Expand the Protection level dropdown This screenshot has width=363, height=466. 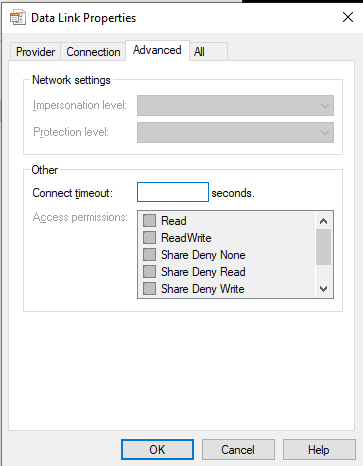(235, 132)
